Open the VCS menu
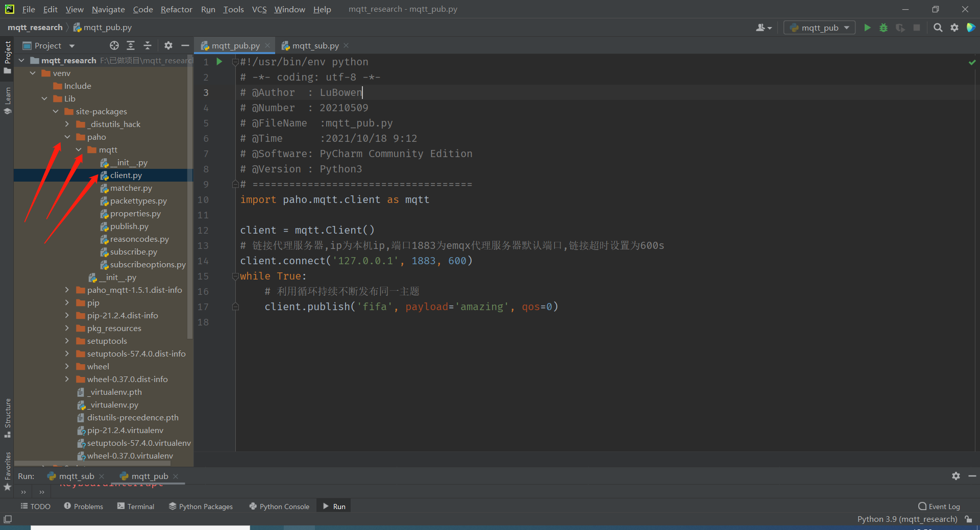 coord(259,9)
